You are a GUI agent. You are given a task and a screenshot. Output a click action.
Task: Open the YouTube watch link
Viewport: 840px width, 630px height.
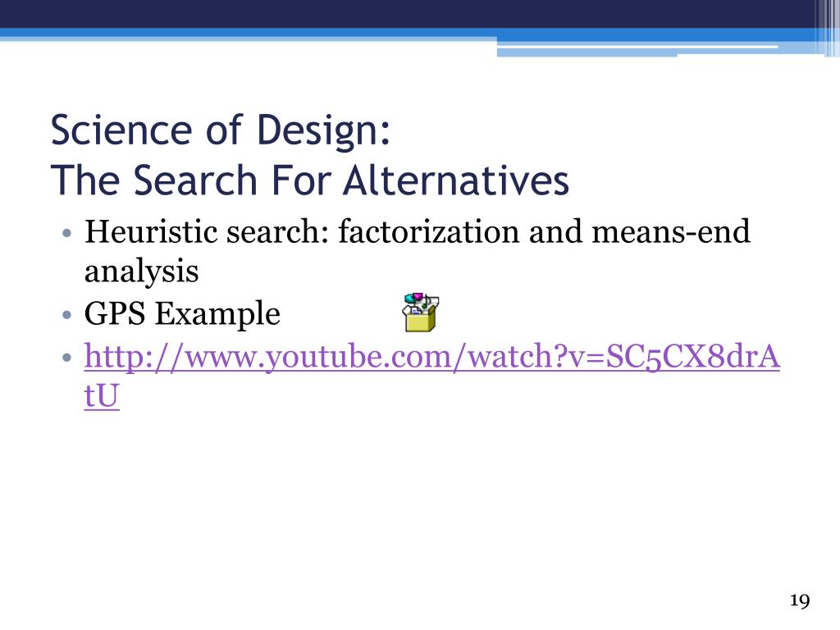pos(431,376)
